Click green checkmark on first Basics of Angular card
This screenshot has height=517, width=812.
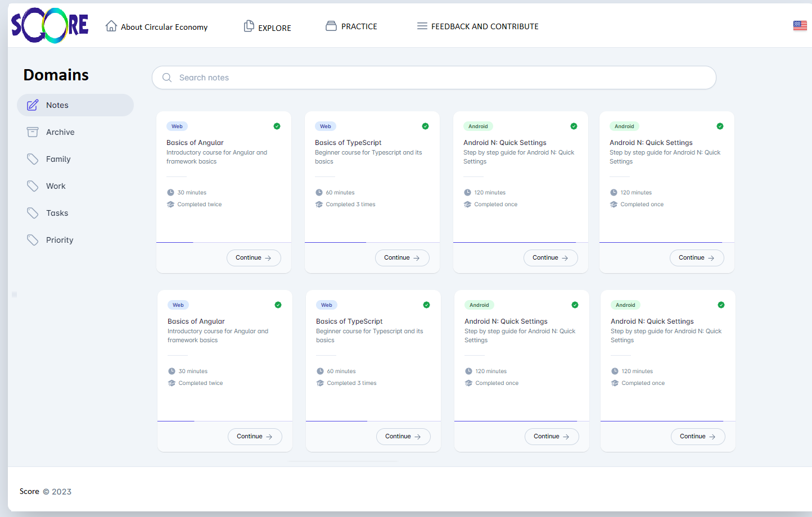(277, 126)
